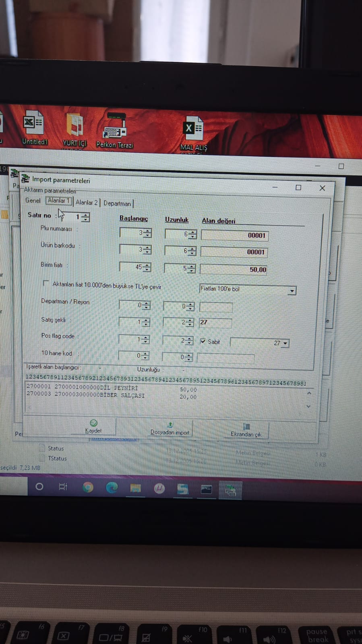Click the Ekrandan çık button
362x644 pixels.
[246, 430]
